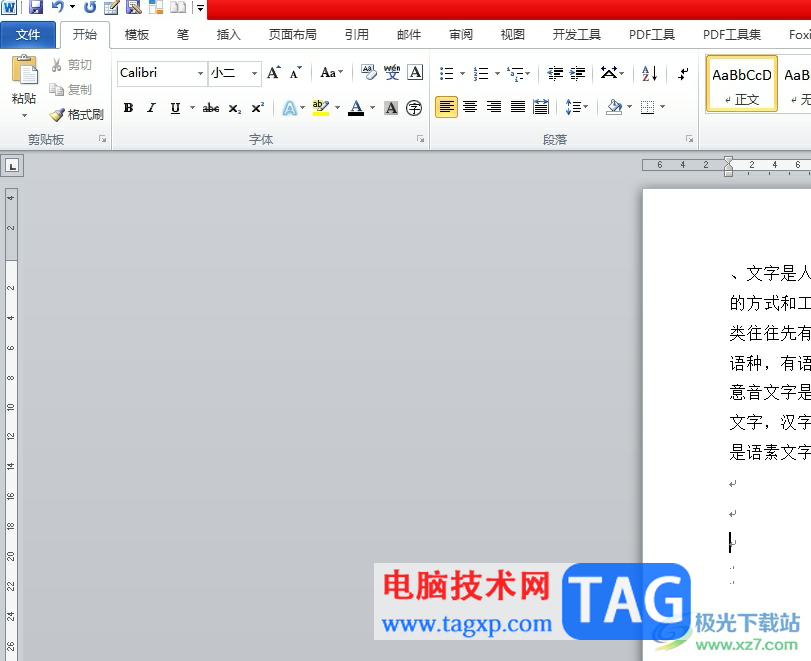Open Customize Quick Access Toolbar dropdown
The image size is (811, 661).
pos(200,8)
